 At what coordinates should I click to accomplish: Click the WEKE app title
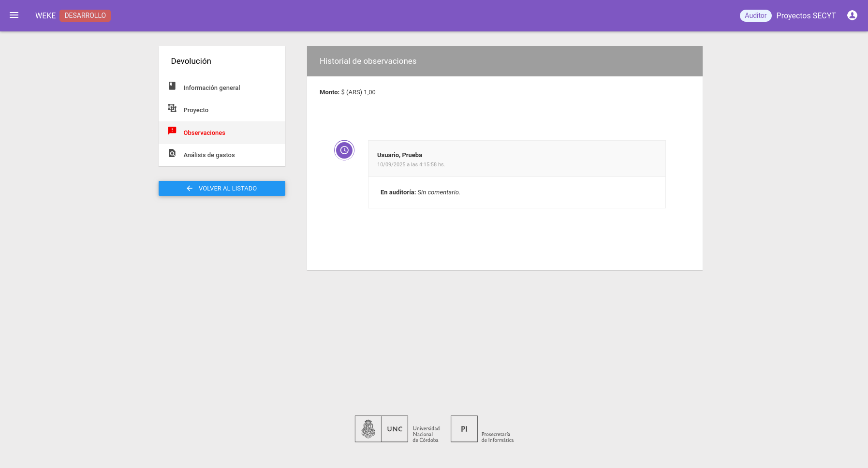[45, 16]
